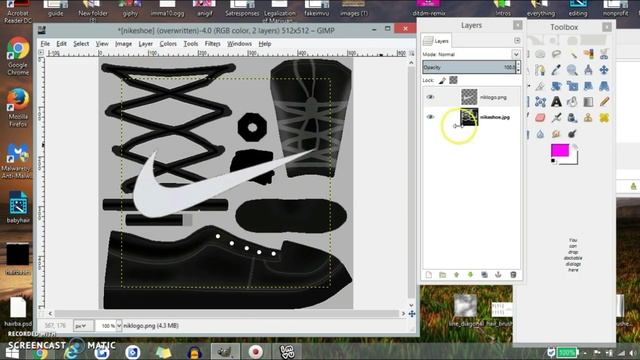Select the Move tool
The image size is (640, 360).
coord(604,70)
